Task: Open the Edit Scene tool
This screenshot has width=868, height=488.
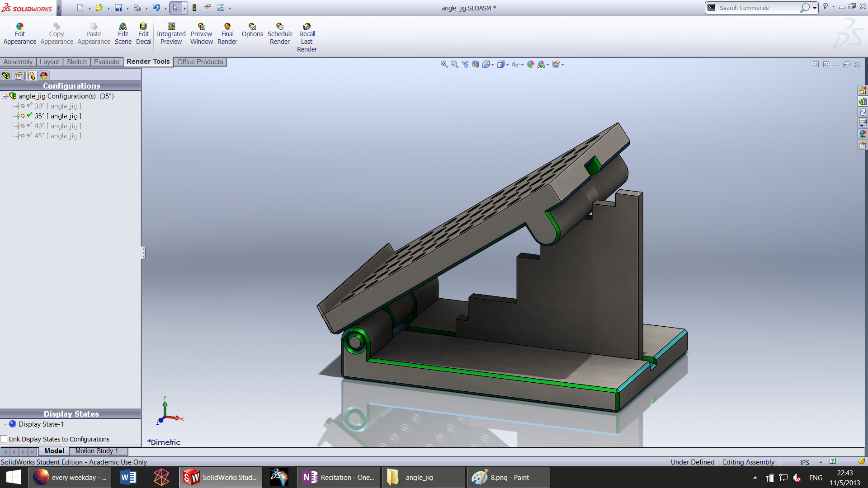Action: coord(123,34)
